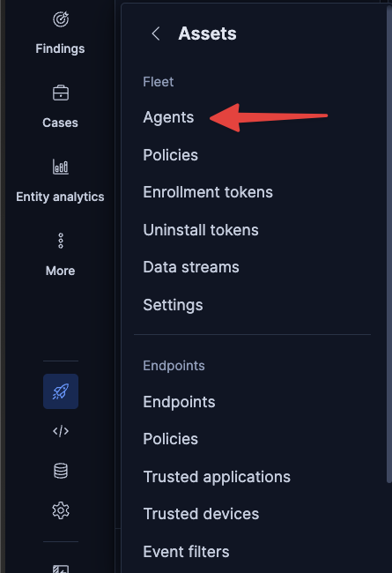Image resolution: width=392 pixels, height=573 pixels.
Task: Select the rocket launch icon
Action: 61,391
